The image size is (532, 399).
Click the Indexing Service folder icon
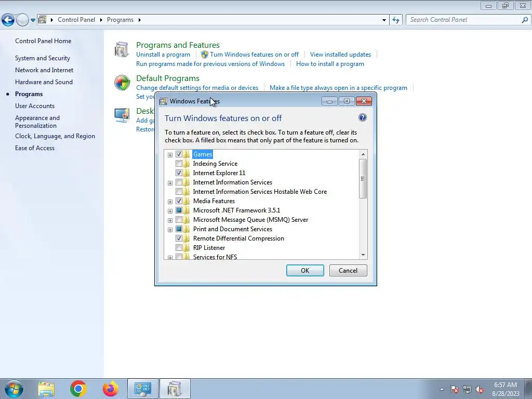pyautogui.click(x=187, y=164)
